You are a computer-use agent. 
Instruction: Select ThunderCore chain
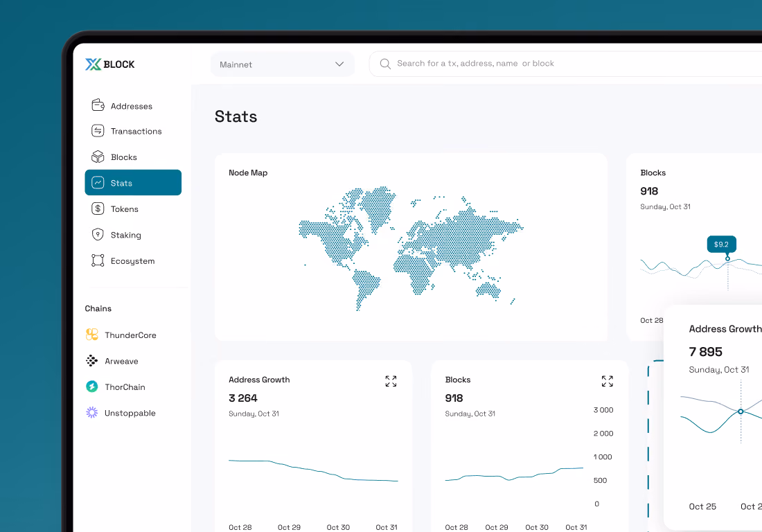click(121, 335)
